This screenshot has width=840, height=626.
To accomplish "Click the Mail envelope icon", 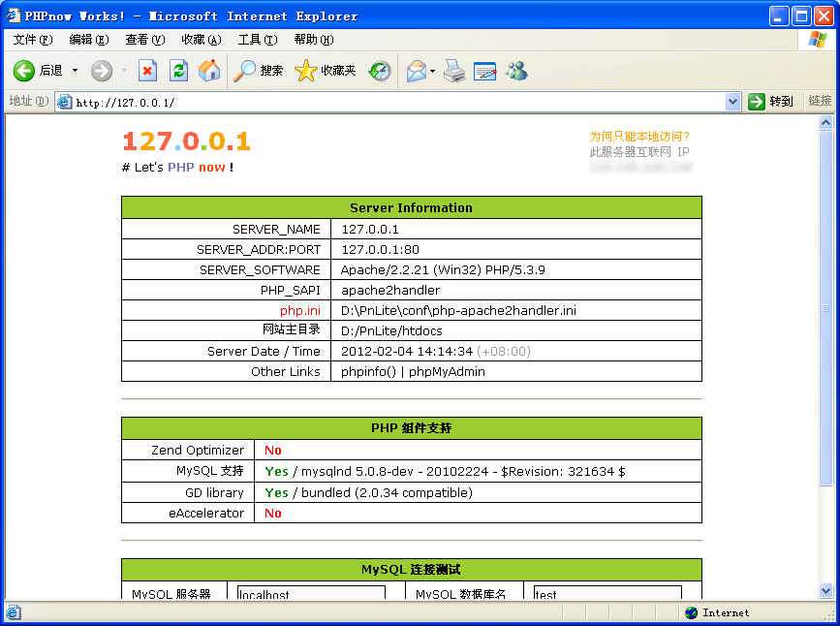I will coord(417,71).
